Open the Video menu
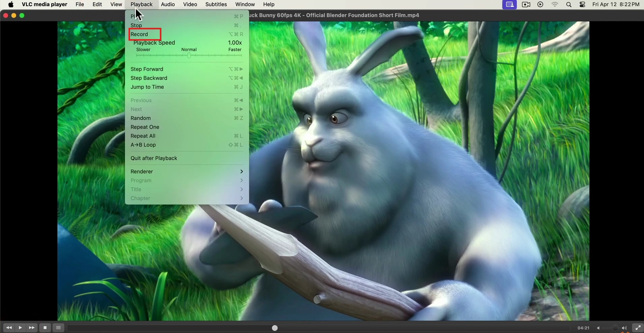Screen dimensions: 644x333 190,4
